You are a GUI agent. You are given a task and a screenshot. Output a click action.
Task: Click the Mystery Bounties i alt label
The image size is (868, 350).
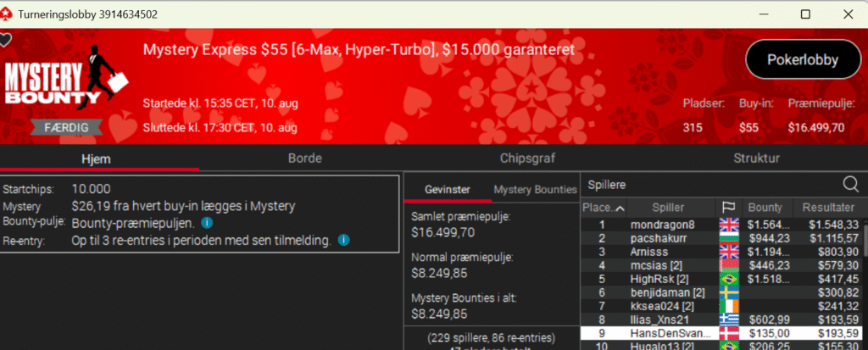coord(464,298)
